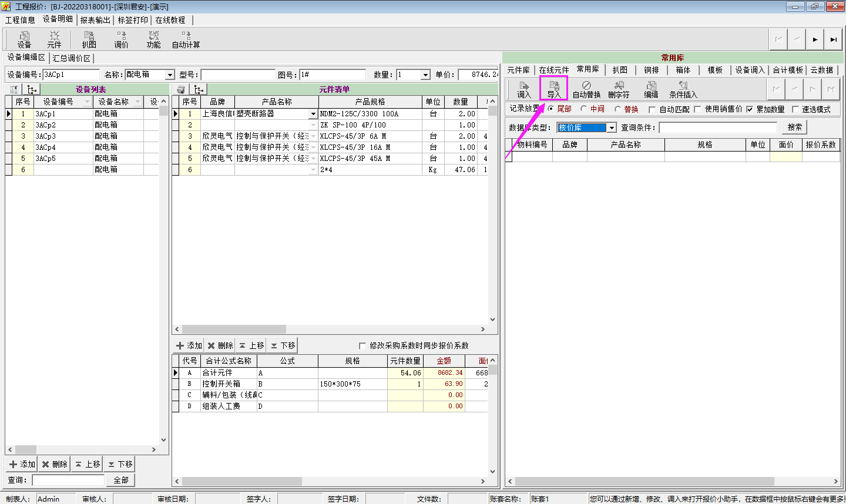Click the 自动计算 toolbar icon
Viewport: 846px width, 504px height.
click(186, 39)
